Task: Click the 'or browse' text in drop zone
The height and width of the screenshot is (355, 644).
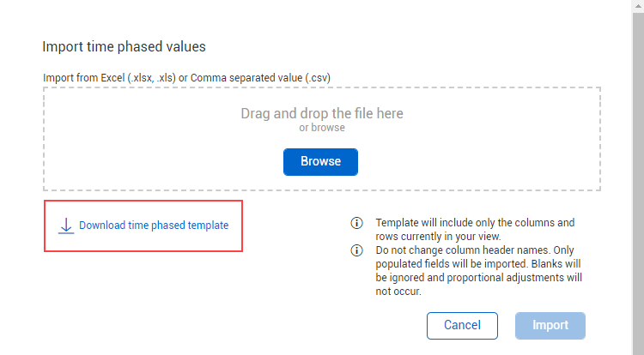Action: click(322, 128)
